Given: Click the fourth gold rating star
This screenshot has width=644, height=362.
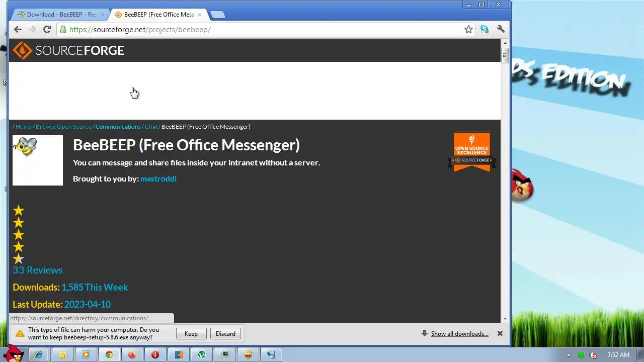Looking at the screenshot, I should coord(19,247).
